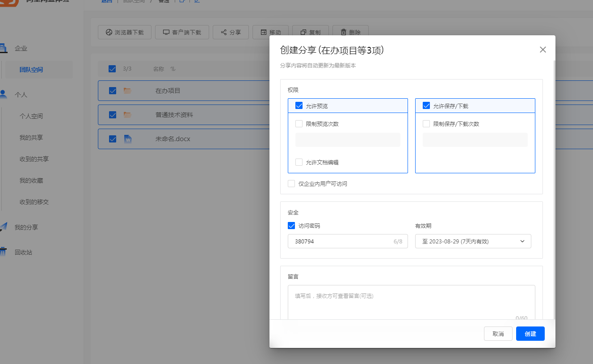Toggle the select-all checkbox next to 3/3
The width and height of the screenshot is (593, 364).
(112, 69)
